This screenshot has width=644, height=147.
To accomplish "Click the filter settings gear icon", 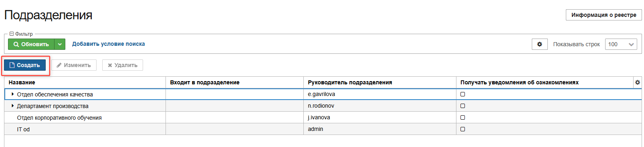I will [539, 44].
